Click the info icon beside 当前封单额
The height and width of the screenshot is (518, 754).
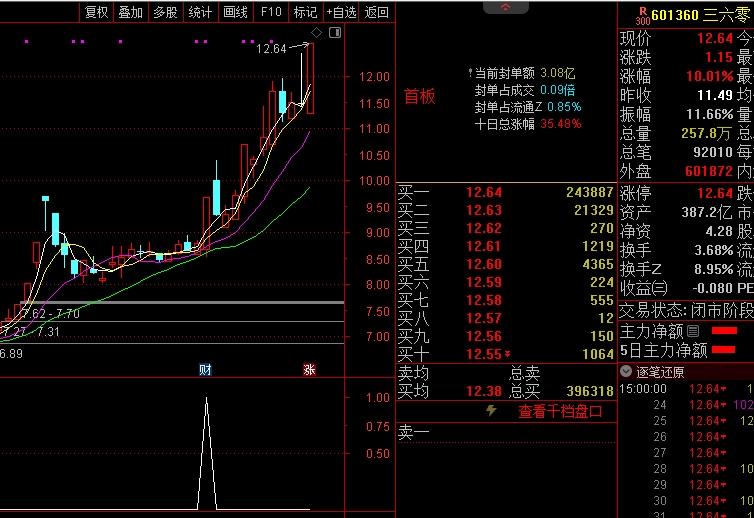470,73
